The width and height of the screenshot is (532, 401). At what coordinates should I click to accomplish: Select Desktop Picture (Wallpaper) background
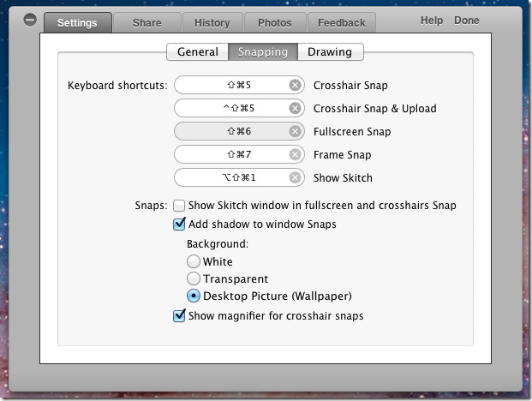[x=193, y=296]
